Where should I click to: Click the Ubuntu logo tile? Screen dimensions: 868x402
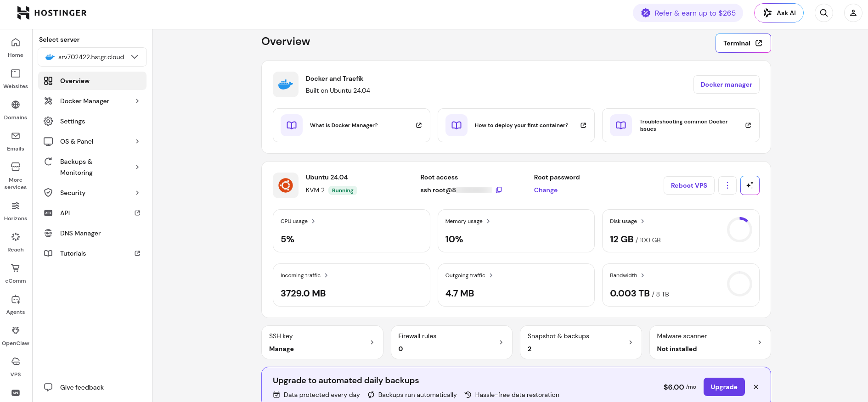point(286,185)
